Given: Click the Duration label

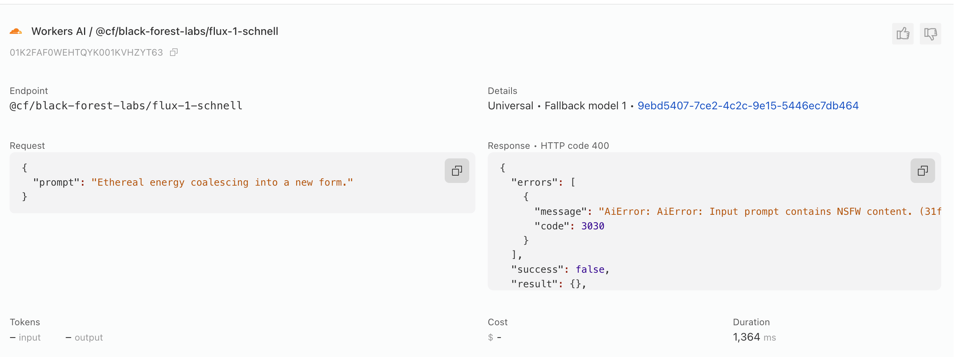Looking at the screenshot, I should (751, 322).
